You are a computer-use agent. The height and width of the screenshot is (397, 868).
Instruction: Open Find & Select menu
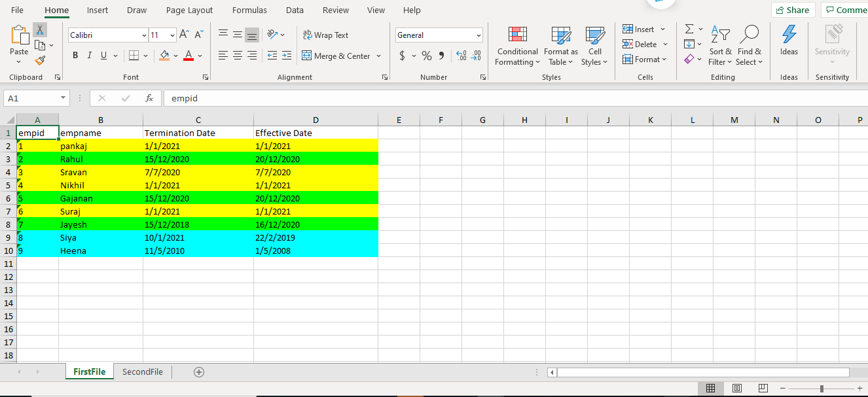(x=749, y=46)
